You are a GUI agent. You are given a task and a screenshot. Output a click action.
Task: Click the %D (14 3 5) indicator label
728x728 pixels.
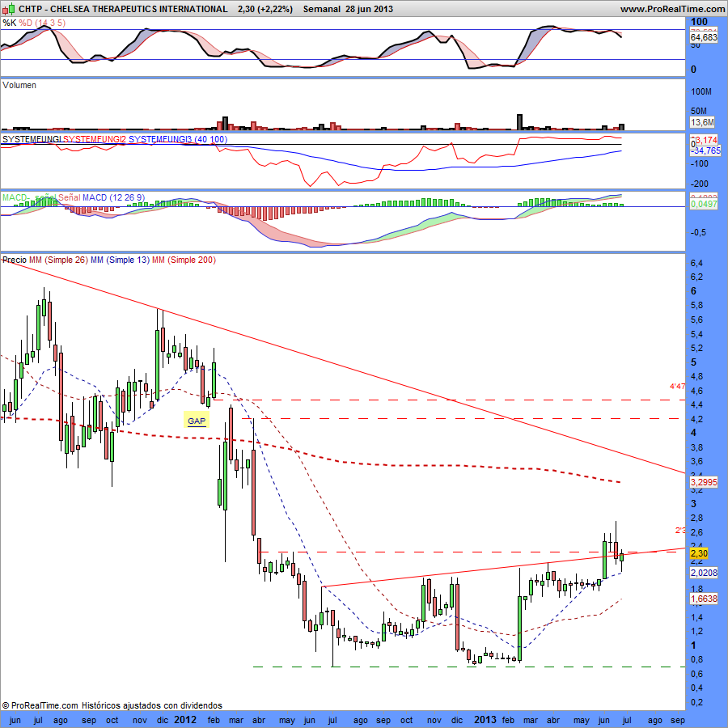pos(42,23)
